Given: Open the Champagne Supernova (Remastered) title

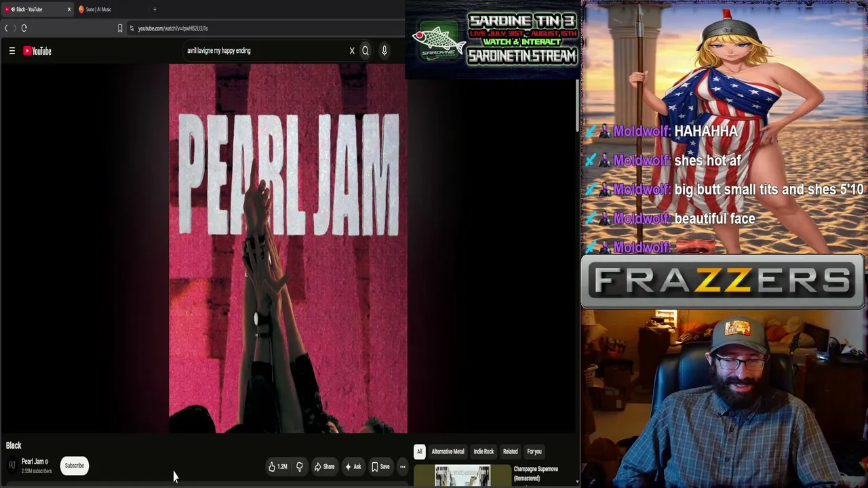Looking at the screenshot, I should [536, 474].
